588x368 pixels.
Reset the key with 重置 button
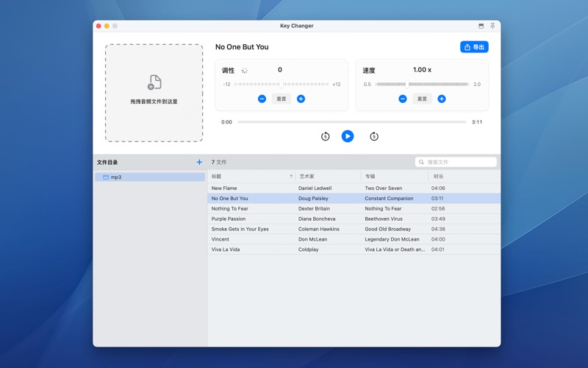pyautogui.click(x=282, y=99)
